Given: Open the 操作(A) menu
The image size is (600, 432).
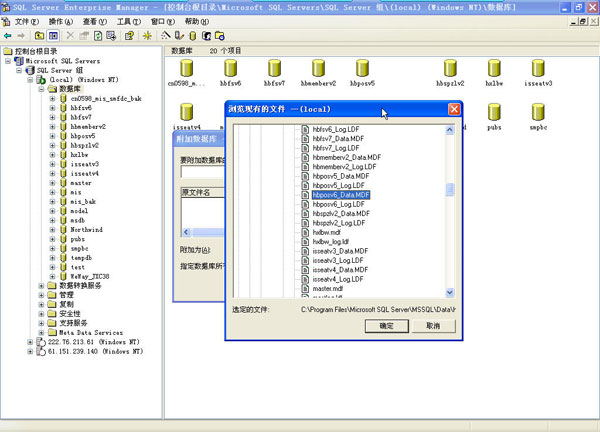Looking at the screenshot, I should [60, 22].
